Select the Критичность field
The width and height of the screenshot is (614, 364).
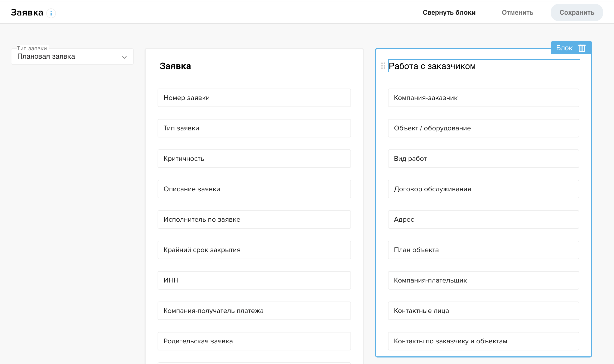click(254, 159)
